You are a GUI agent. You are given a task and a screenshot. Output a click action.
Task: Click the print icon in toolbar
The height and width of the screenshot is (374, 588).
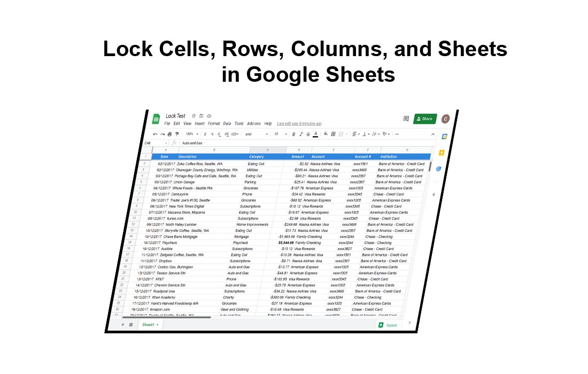point(169,134)
